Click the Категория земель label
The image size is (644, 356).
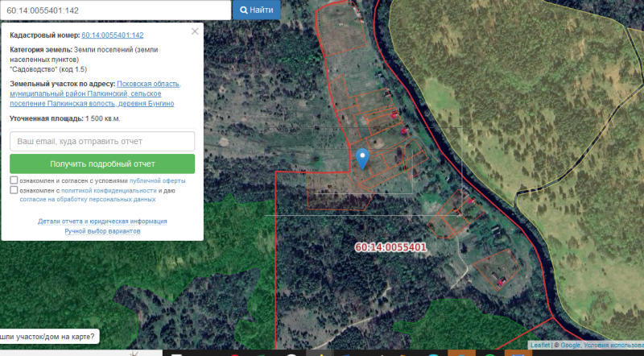click(x=41, y=50)
